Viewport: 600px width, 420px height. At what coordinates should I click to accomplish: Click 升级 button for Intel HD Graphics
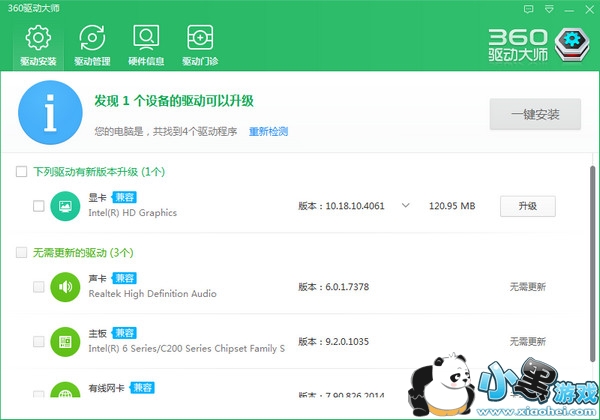[x=528, y=206]
